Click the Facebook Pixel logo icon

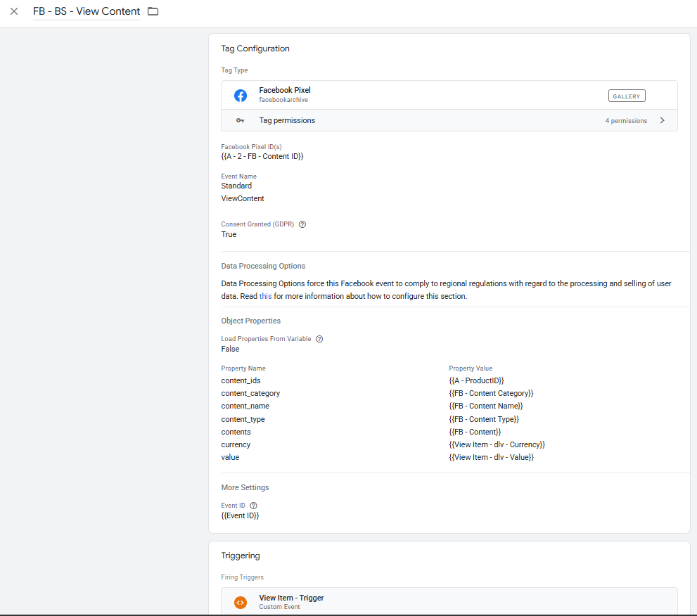(241, 96)
